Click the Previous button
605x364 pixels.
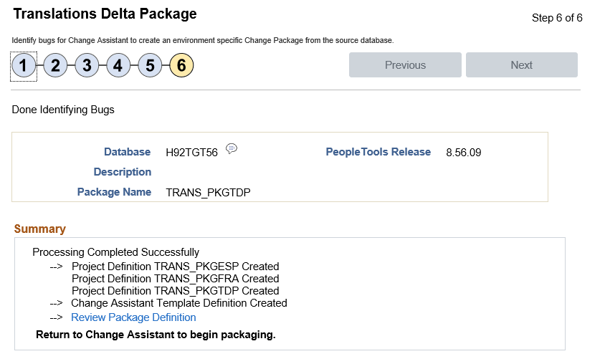pyautogui.click(x=405, y=64)
